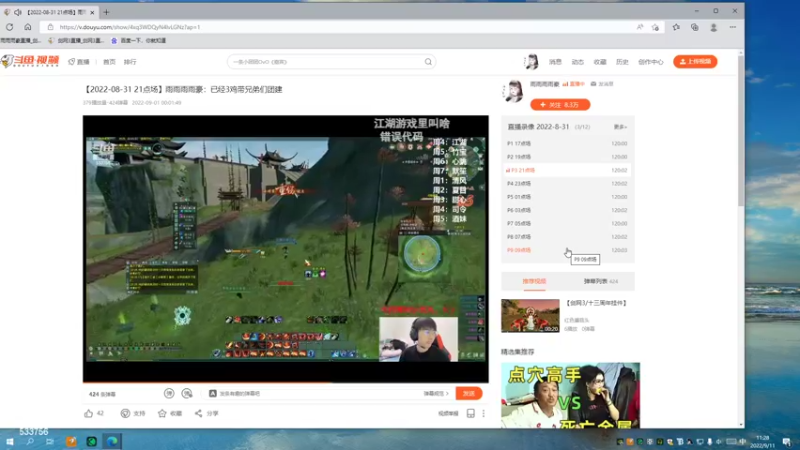Expand the 更多 playlist dropdown
800x450 pixels.
620,127
